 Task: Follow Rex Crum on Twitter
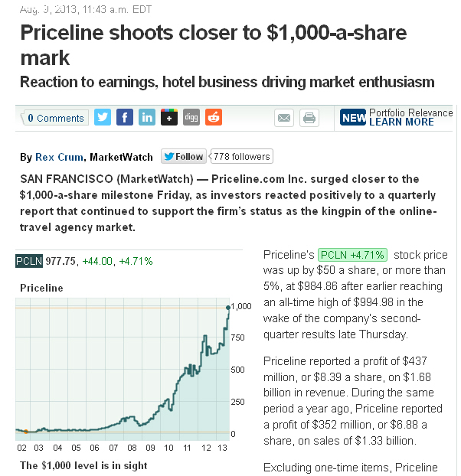point(183,157)
